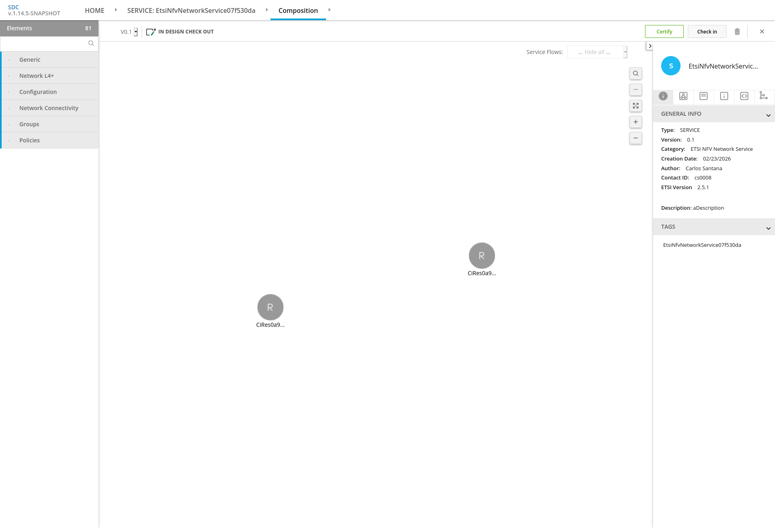Screen dimensions: 775x532
Task: Collapse the GENERAL INFO section
Action: (768, 115)
